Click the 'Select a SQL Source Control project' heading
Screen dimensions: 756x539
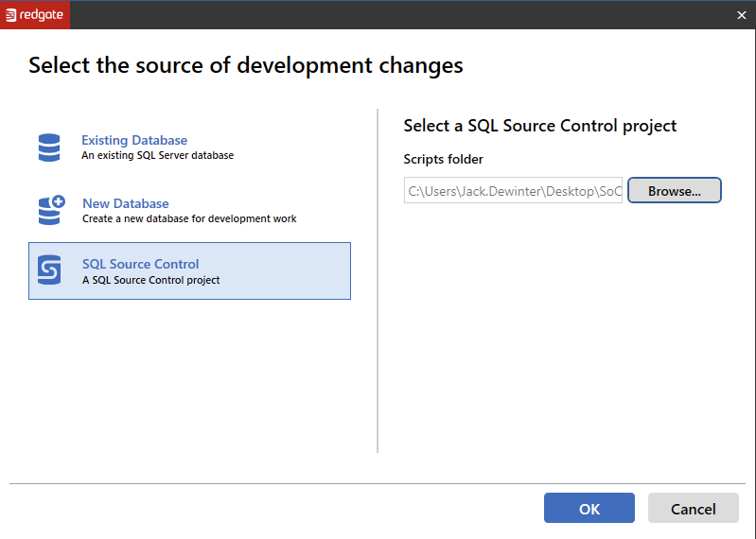click(539, 126)
